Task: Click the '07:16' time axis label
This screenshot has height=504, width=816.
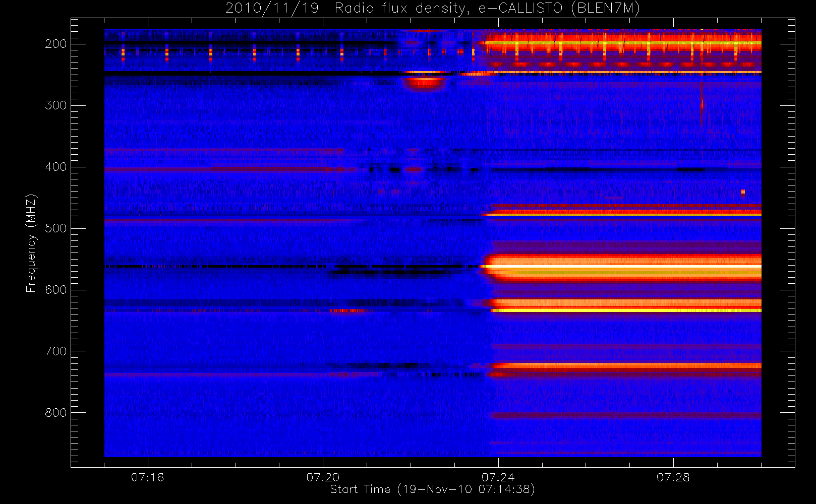Action: 147,477
